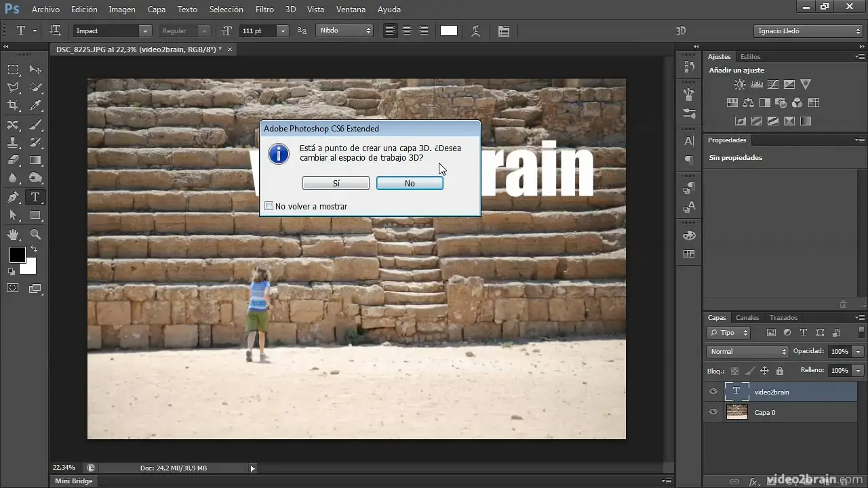Select the Clone Stamp tool
This screenshot has width=868, height=488.
tap(13, 142)
